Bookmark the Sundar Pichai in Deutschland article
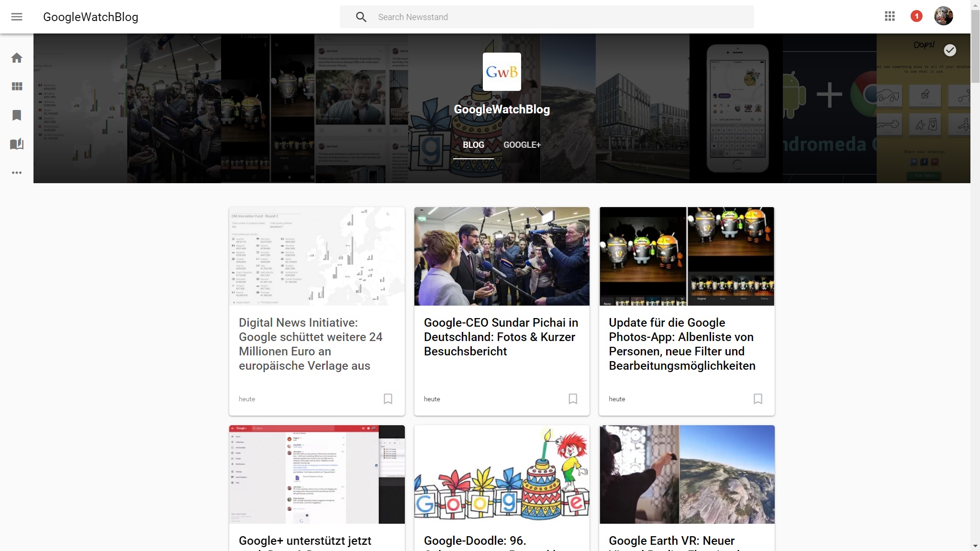This screenshot has height=551, width=980. 573,399
